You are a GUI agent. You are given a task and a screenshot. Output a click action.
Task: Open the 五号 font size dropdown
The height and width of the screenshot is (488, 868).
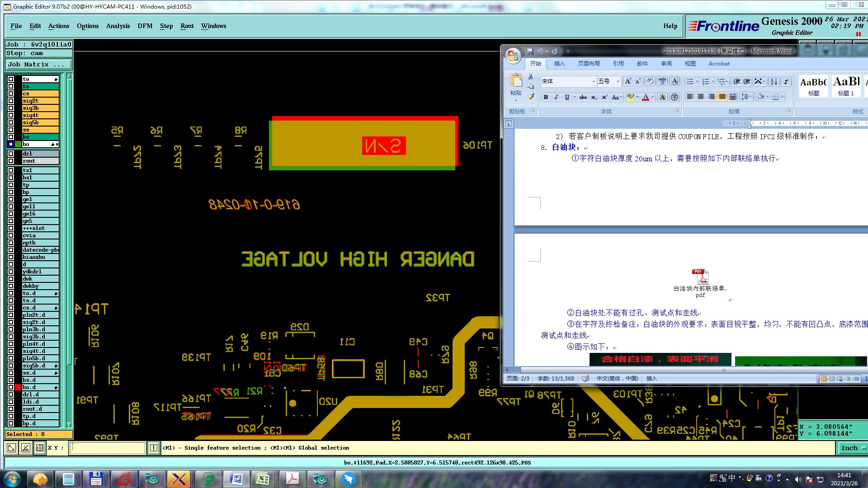click(x=618, y=81)
